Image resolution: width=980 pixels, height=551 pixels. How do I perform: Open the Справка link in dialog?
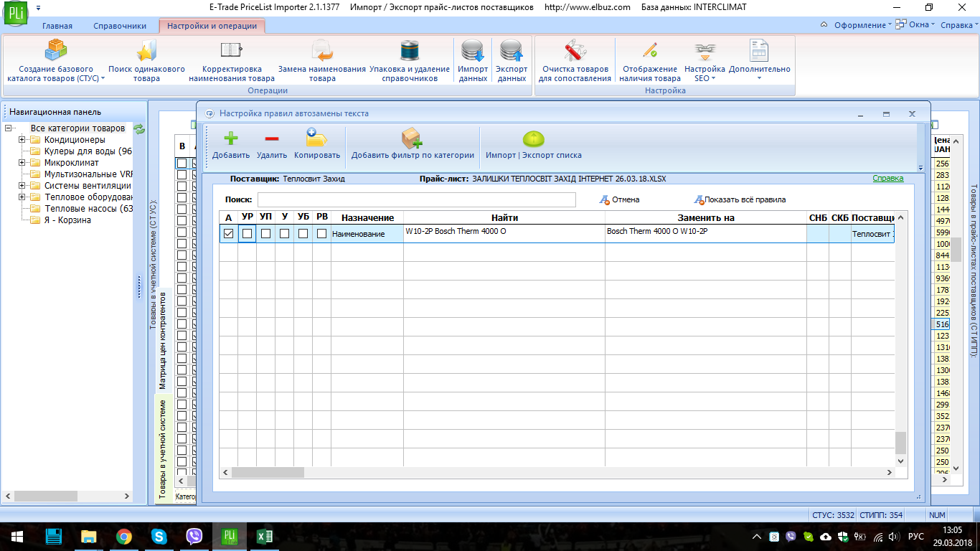[x=887, y=178]
